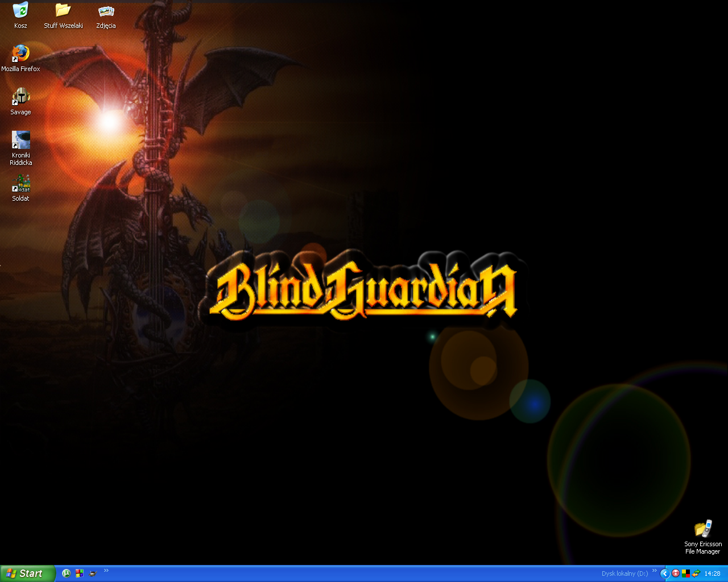Click the Start button
The height and width of the screenshot is (582, 728).
point(27,573)
